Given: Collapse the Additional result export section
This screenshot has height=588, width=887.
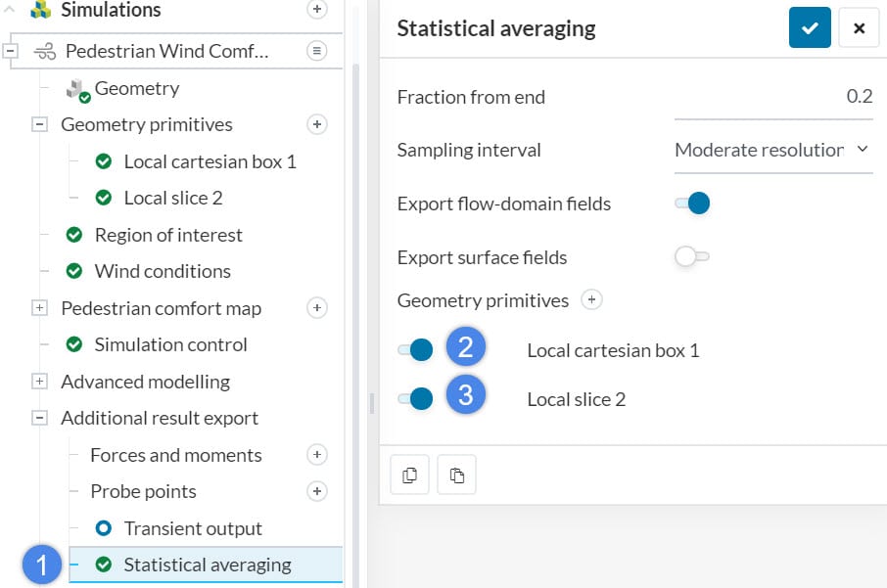Looking at the screenshot, I should click(39, 418).
